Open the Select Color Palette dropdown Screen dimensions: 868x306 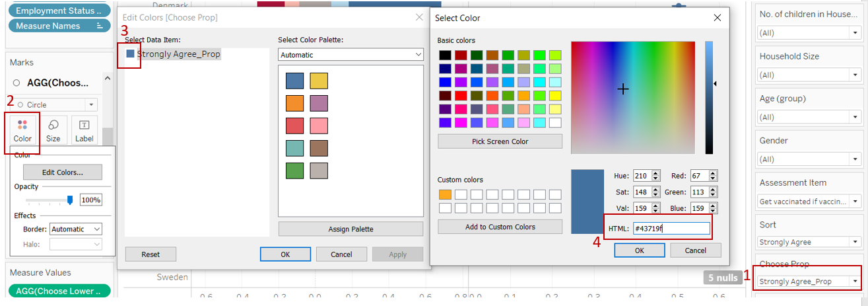[351, 55]
